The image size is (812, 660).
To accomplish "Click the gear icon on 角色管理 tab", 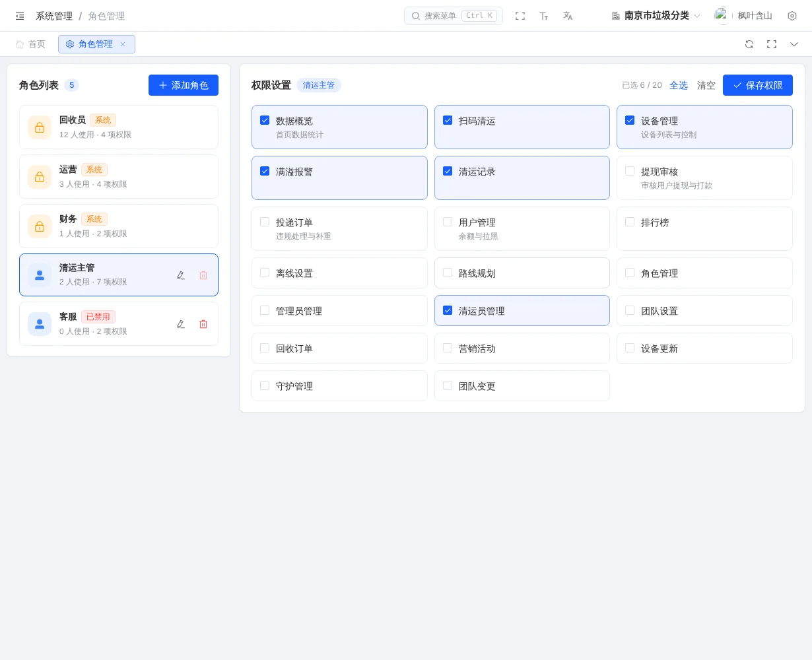I will 70,44.
